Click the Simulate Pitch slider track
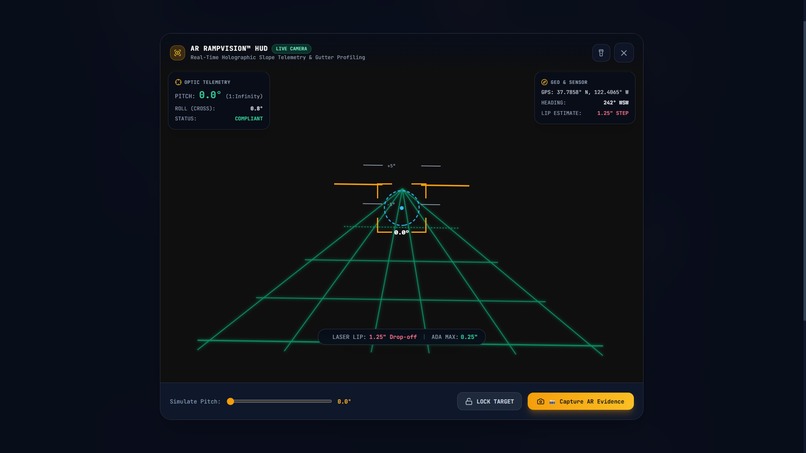Viewport: 806px width, 453px height. (280, 402)
